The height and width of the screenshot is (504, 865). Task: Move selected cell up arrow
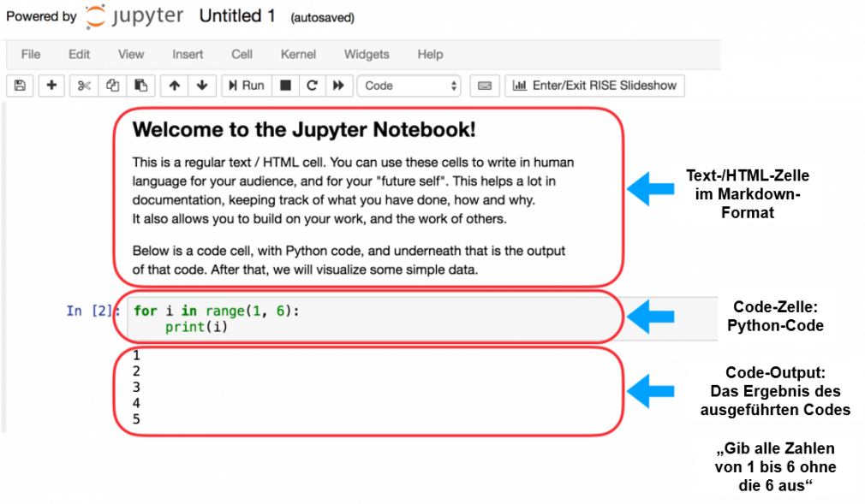point(175,86)
